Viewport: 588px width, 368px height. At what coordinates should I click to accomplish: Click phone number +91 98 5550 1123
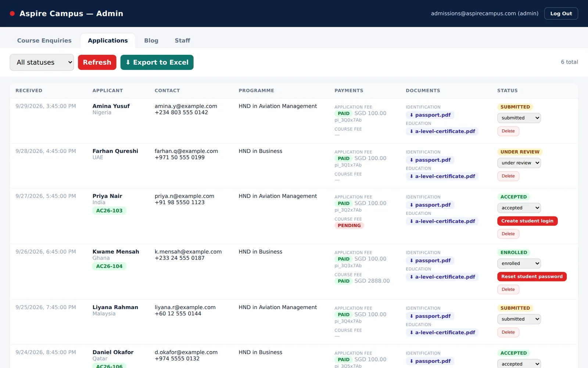(x=179, y=202)
